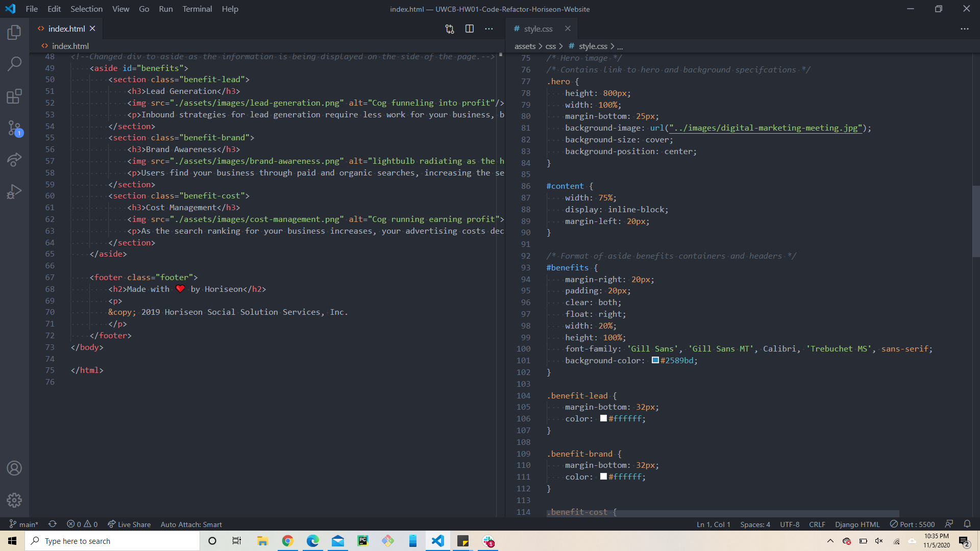Toggle the notifications bell icon

coord(968,524)
